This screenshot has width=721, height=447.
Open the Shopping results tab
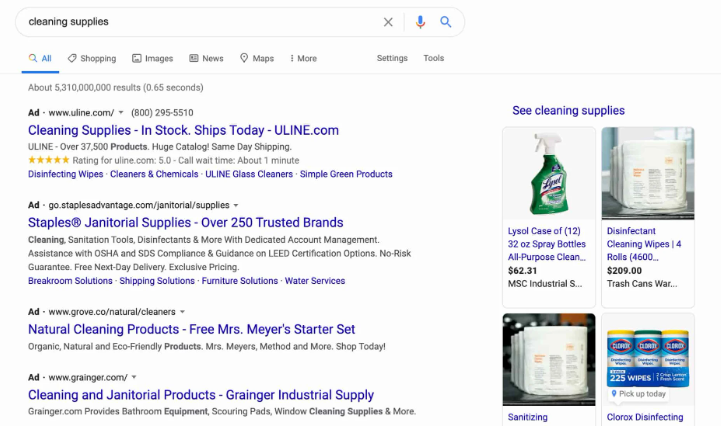click(x=91, y=59)
